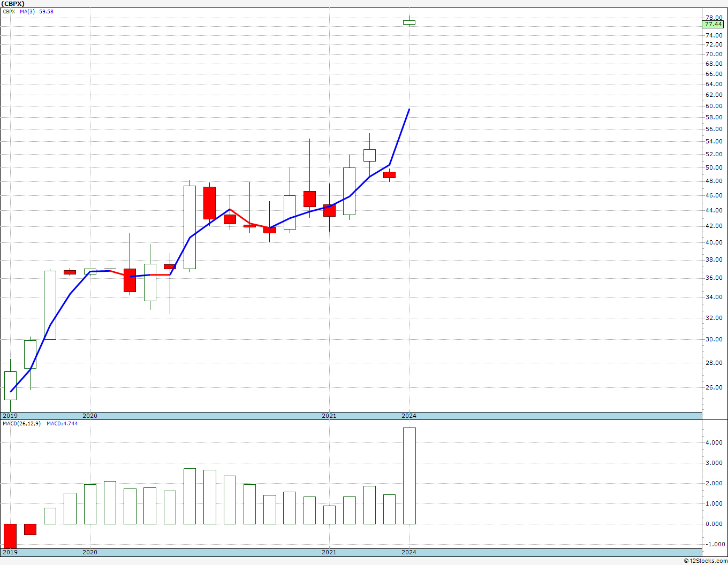Click the first candlestick at chart's left edge

pos(10,385)
